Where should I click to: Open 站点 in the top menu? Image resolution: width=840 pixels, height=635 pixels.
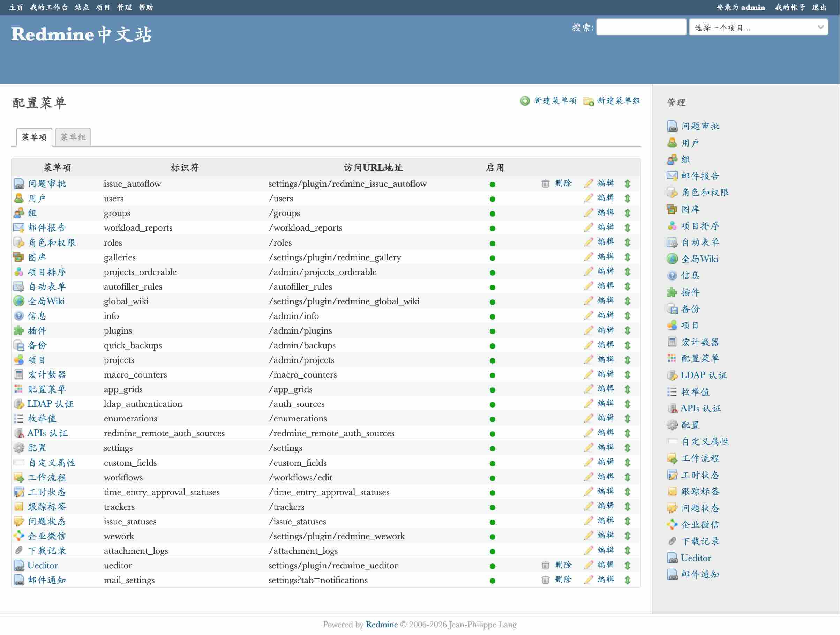pyautogui.click(x=82, y=7)
